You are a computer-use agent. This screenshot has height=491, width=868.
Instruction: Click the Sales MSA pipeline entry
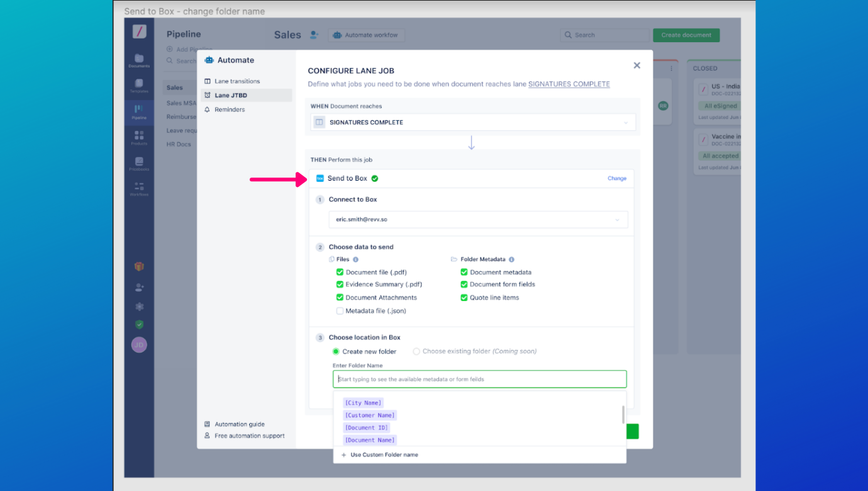[x=182, y=103]
